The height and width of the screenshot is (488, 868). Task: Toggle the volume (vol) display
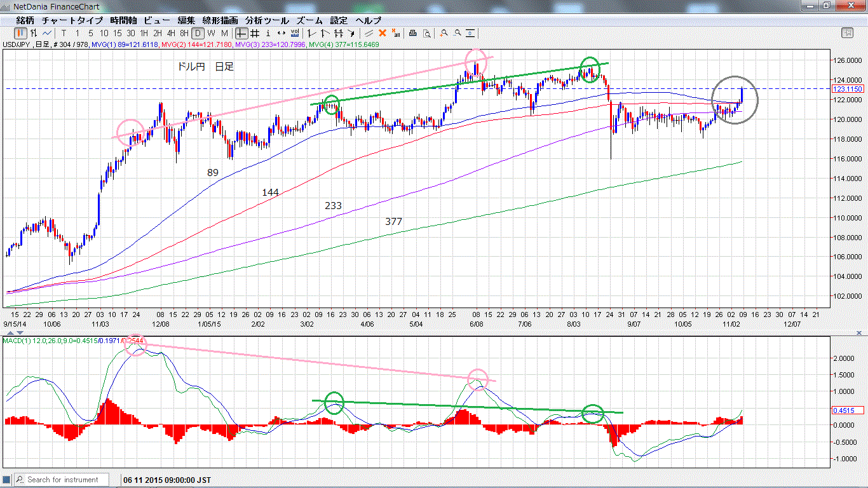[x=295, y=33]
